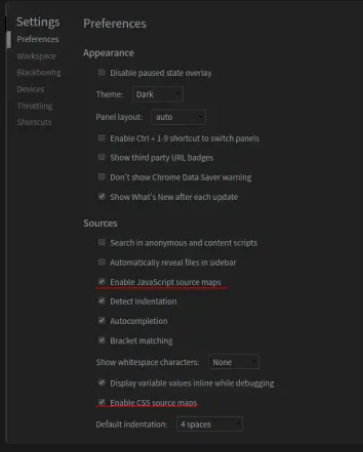Image resolution: width=363 pixels, height=452 pixels.
Task: Uncheck Show What's New after each update
Action: pos(102,196)
